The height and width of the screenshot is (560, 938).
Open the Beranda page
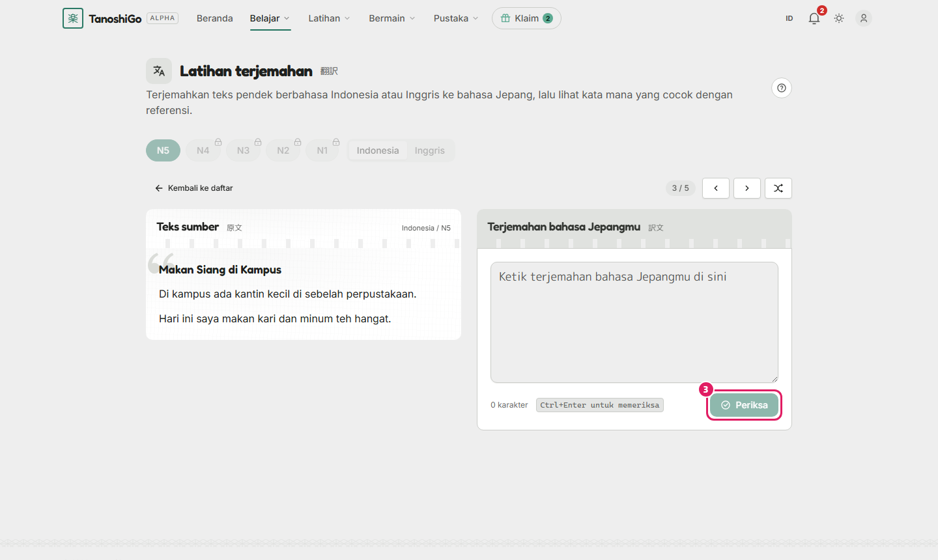point(215,18)
